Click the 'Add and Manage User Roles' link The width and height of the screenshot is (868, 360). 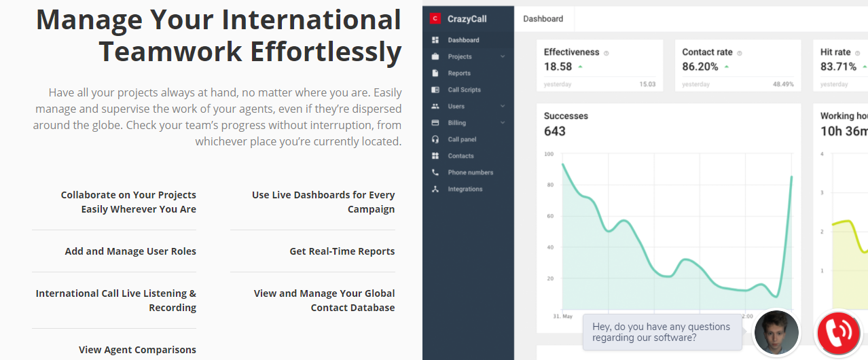130,251
